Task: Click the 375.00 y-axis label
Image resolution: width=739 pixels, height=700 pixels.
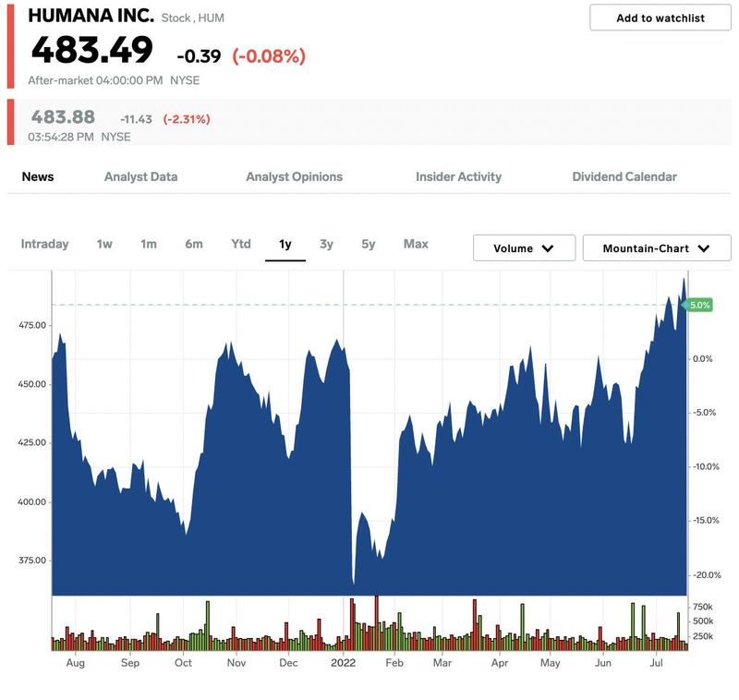Action: 32,561
